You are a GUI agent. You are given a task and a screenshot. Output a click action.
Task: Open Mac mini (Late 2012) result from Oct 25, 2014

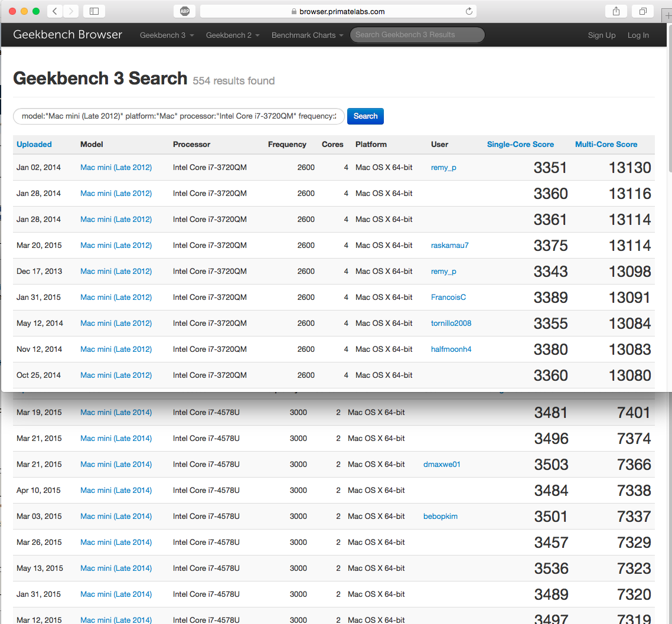point(116,375)
